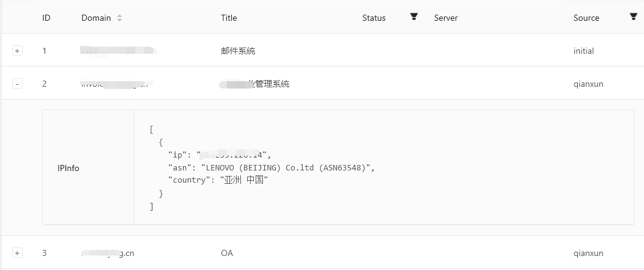The image size is (644, 270).
Task: Expand row 1 mail system details
Action: [x=17, y=51]
